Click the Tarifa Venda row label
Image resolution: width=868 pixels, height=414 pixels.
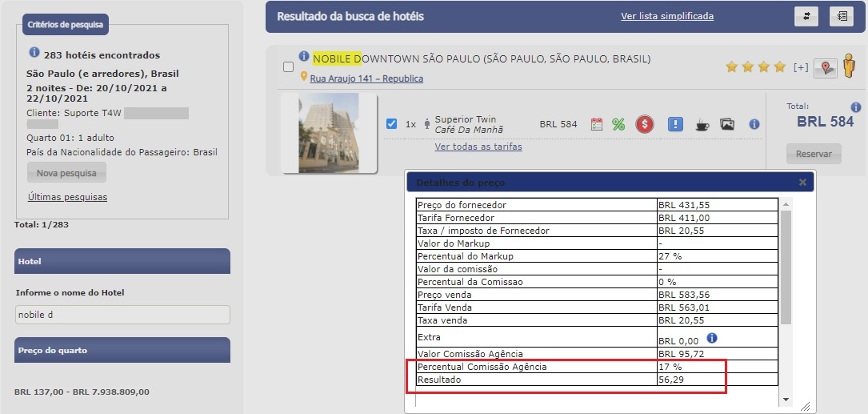[445, 307]
